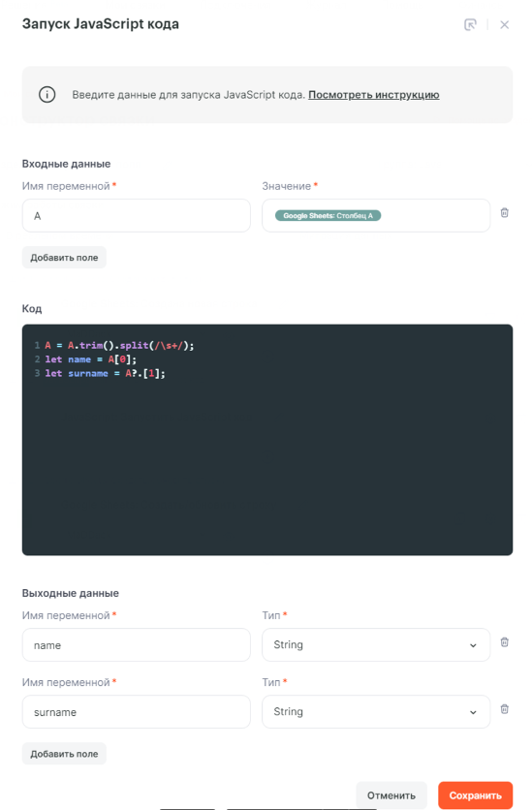Click code line with A.trim().split
The image size is (532, 810).
(119, 346)
